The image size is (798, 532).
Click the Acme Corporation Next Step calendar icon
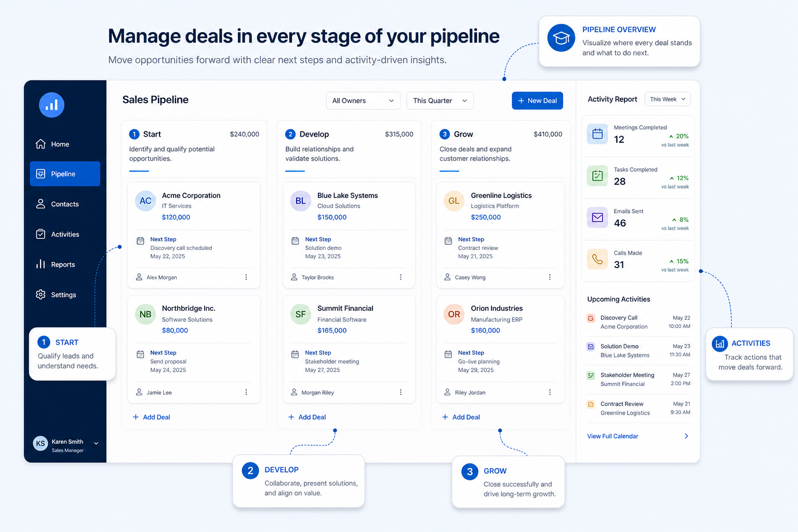140,241
